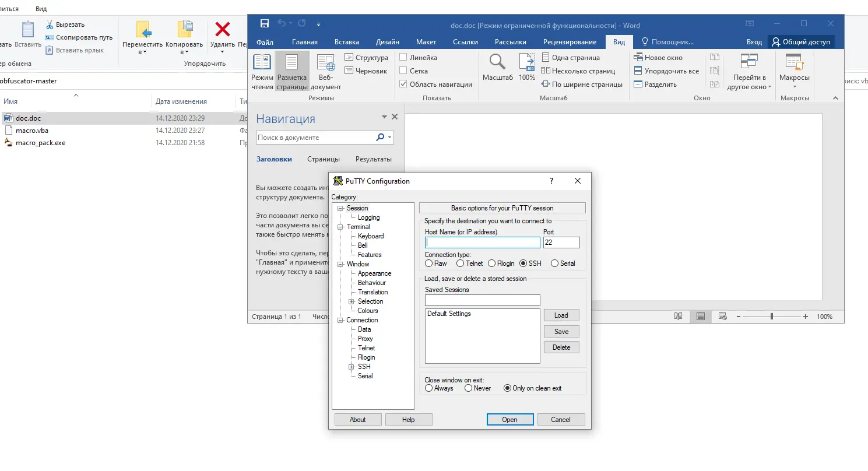
Task: Open Quick Access Toolbar customize dropdown
Action: pyautogui.click(x=318, y=24)
